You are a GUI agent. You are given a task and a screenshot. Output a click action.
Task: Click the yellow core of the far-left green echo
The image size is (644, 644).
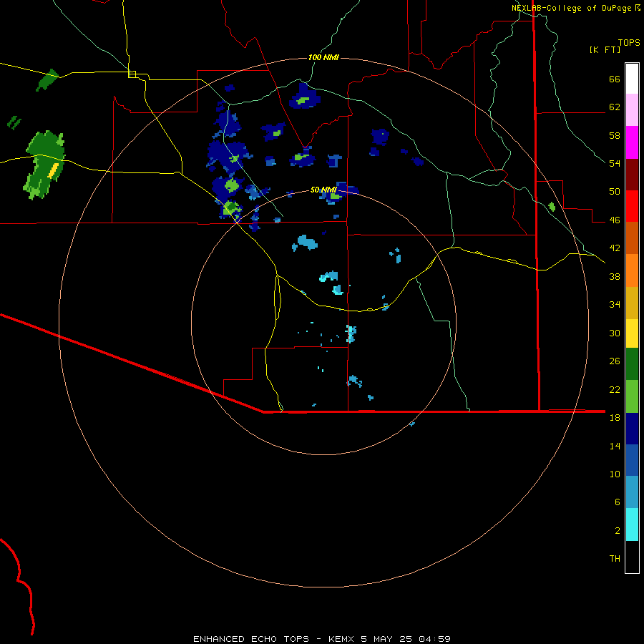[54, 170]
